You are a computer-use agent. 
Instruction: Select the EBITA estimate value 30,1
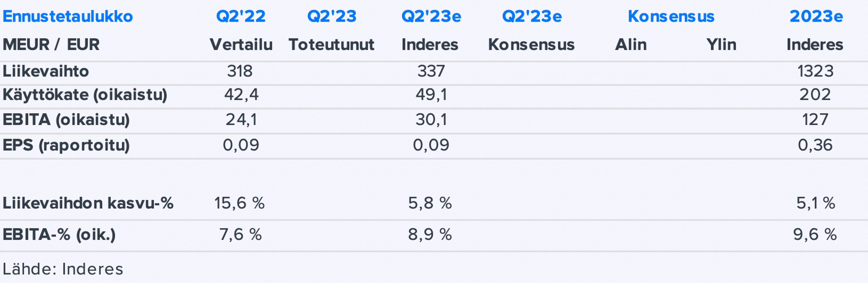431,120
